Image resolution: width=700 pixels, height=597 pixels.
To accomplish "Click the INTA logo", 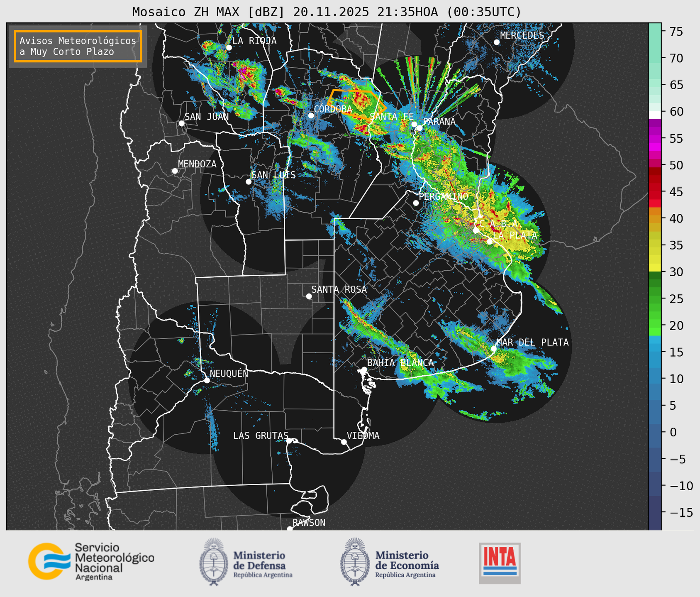I will [500, 563].
